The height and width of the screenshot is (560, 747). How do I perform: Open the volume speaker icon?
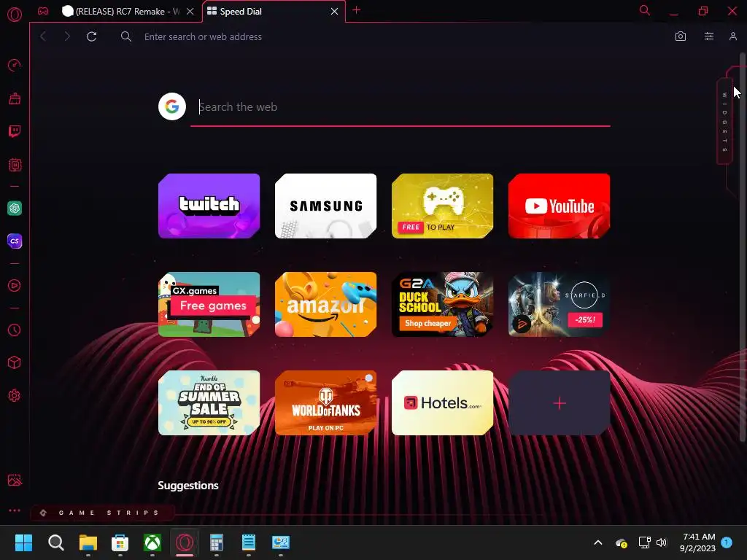coord(662,542)
